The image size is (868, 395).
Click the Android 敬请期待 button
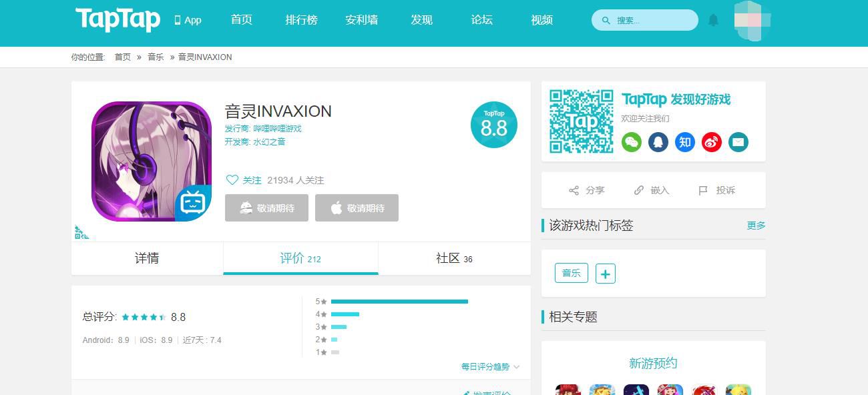266,208
